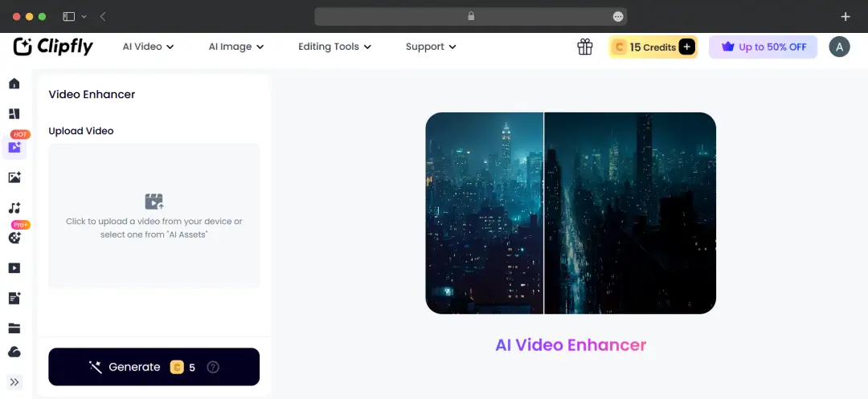Image resolution: width=868 pixels, height=399 pixels.
Task: Open the AI music note sidebar icon
Action: (14, 209)
